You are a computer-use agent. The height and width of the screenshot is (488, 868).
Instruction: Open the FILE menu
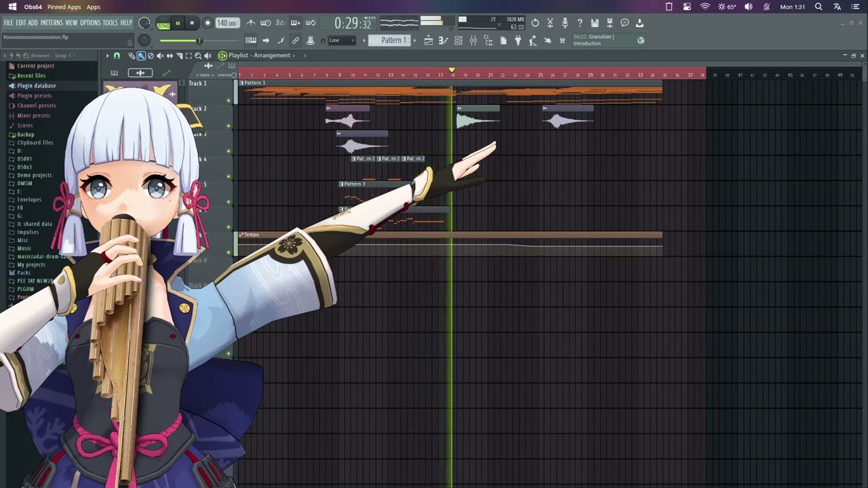[x=8, y=23]
